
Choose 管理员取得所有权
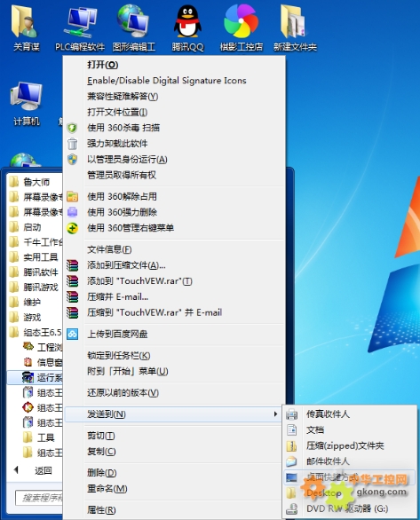coord(122,175)
